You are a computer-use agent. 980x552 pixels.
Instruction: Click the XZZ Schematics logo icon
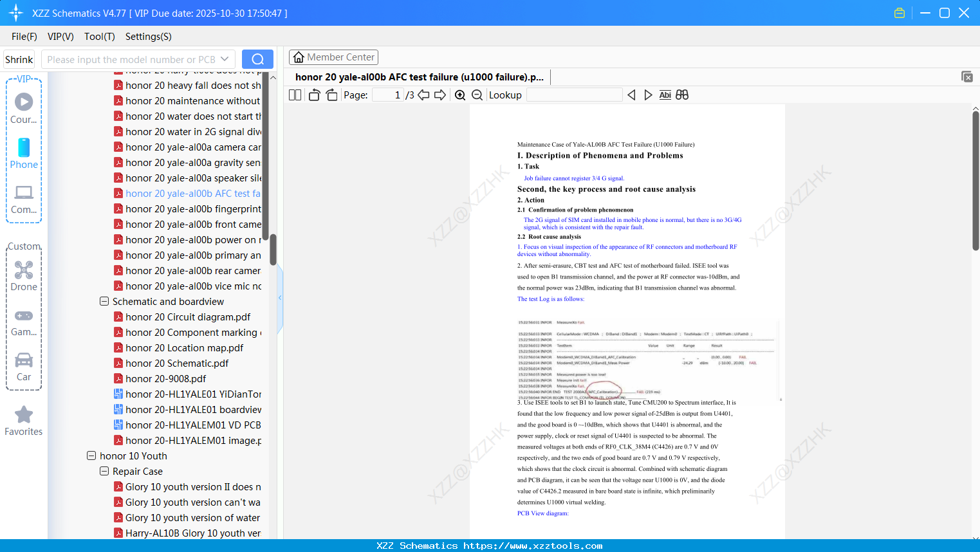coord(16,13)
